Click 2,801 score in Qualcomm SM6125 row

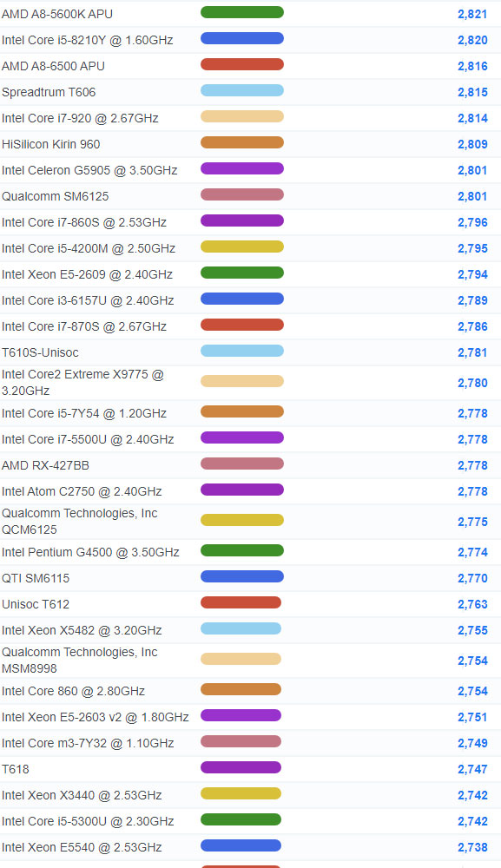[472, 196]
